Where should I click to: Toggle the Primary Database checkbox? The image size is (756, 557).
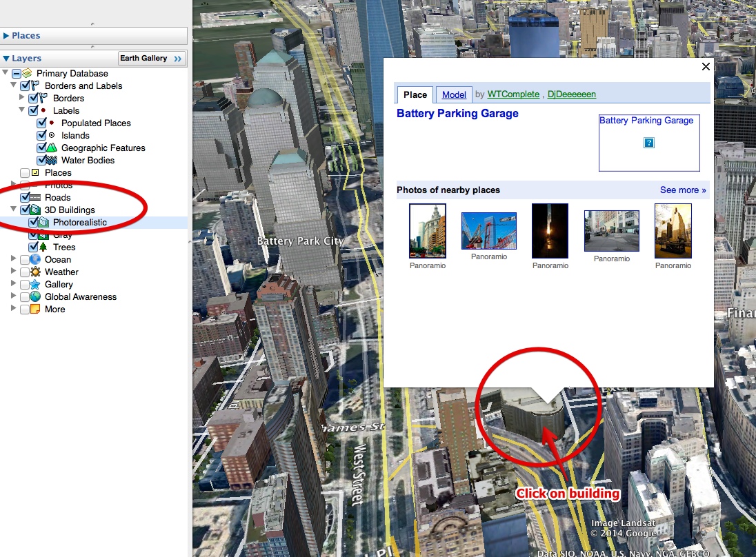17,74
